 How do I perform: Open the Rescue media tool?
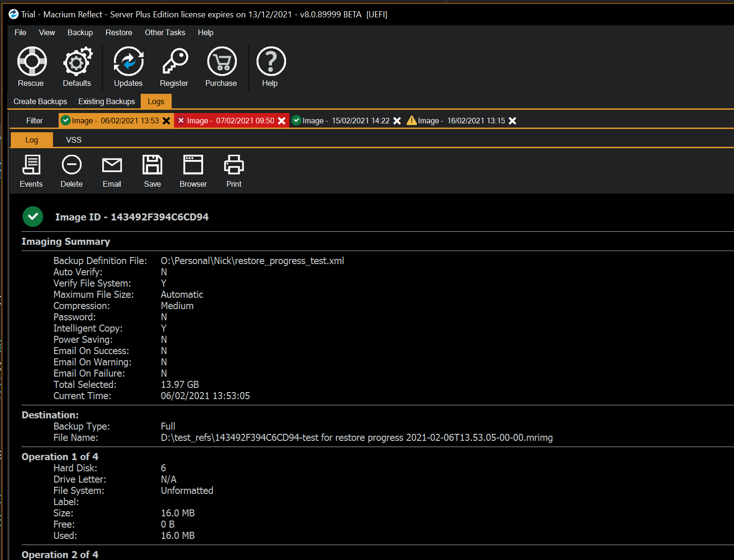pos(31,67)
